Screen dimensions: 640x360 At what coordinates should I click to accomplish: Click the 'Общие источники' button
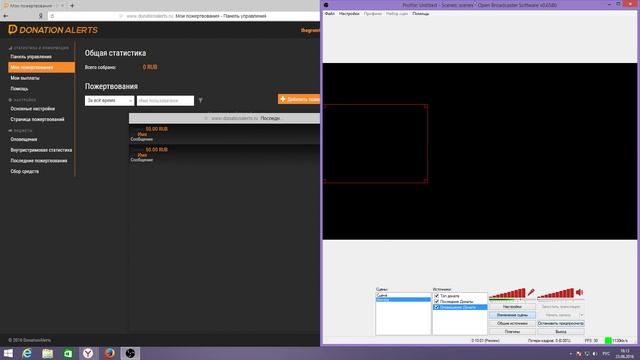pos(512,323)
